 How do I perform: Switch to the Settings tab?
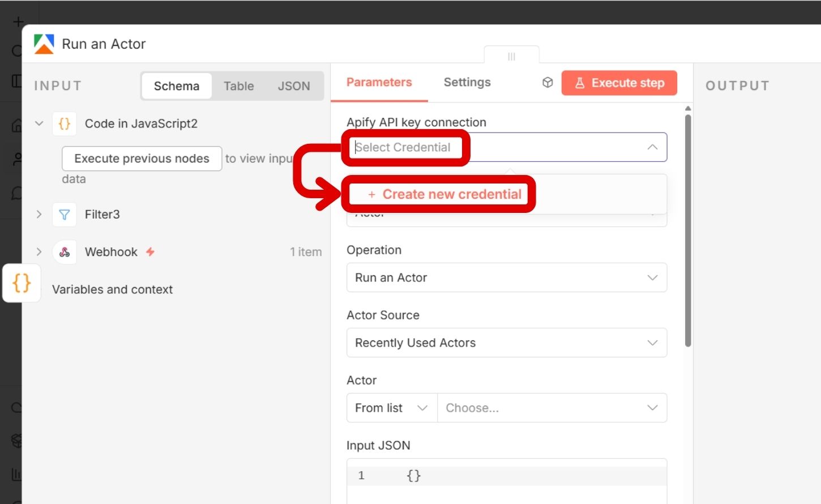pyautogui.click(x=467, y=83)
